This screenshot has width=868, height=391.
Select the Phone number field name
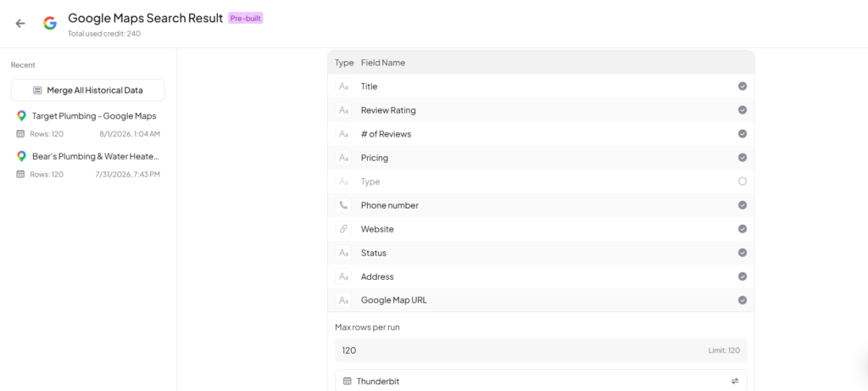click(x=390, y=205)
